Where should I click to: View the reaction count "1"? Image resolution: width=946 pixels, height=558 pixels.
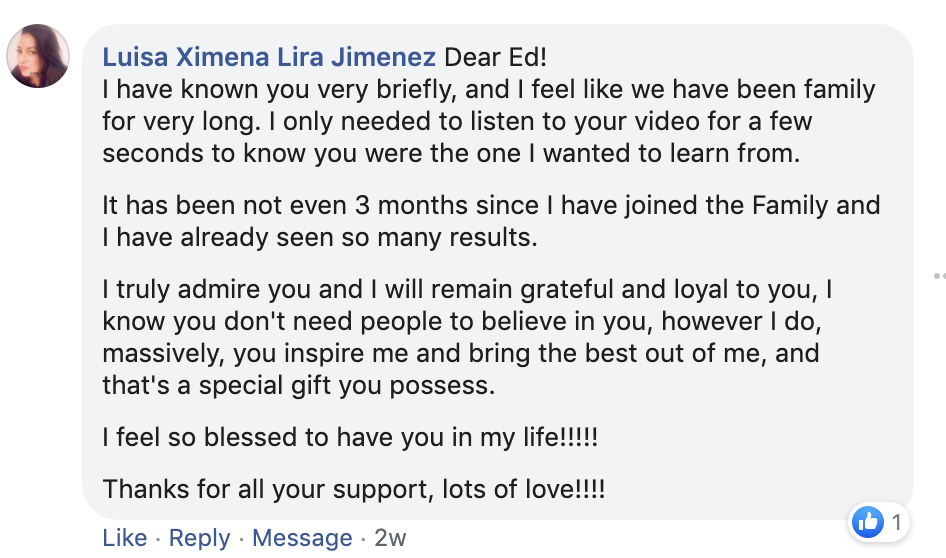coord(897,521)
